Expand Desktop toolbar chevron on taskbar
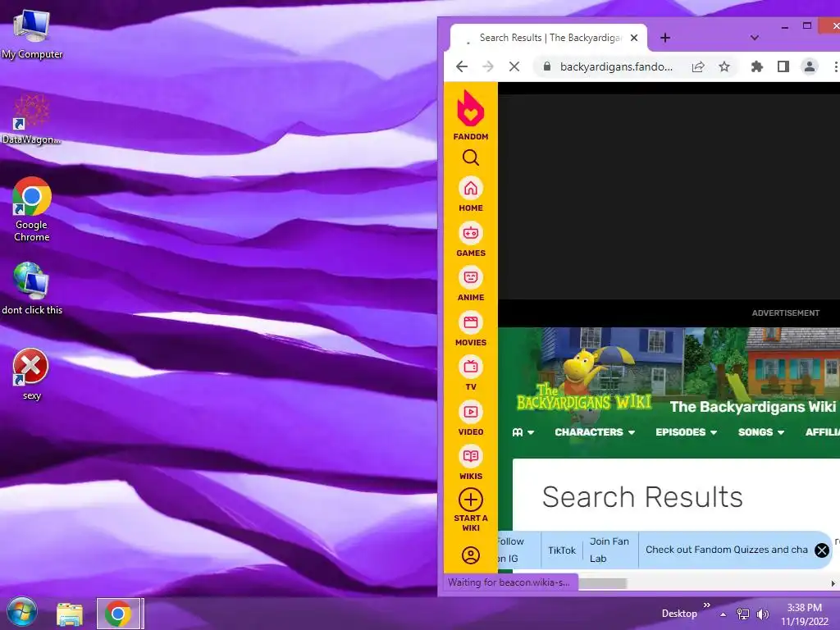840x630 pixels. [706, 605]
